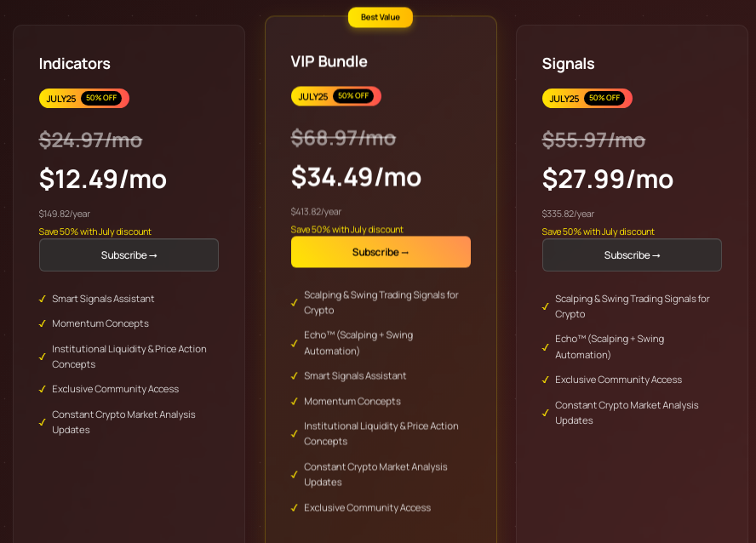Viewport: 756px width, 543px height.
Task: Click the JULY25 coupon badge under Signals
Action: tap(587, 98)
